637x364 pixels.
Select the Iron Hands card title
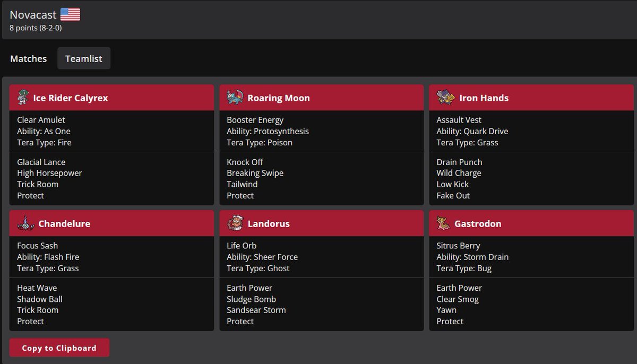[x=484, y=98]
